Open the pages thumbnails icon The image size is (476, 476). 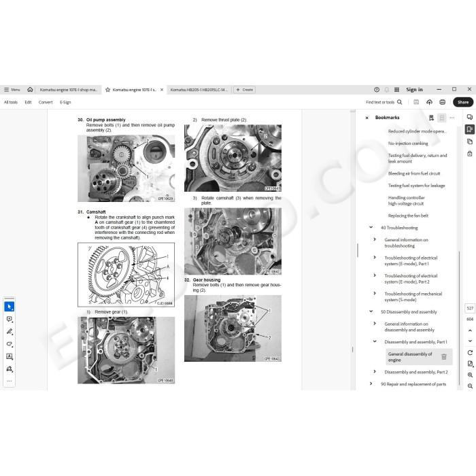(470, 141)
